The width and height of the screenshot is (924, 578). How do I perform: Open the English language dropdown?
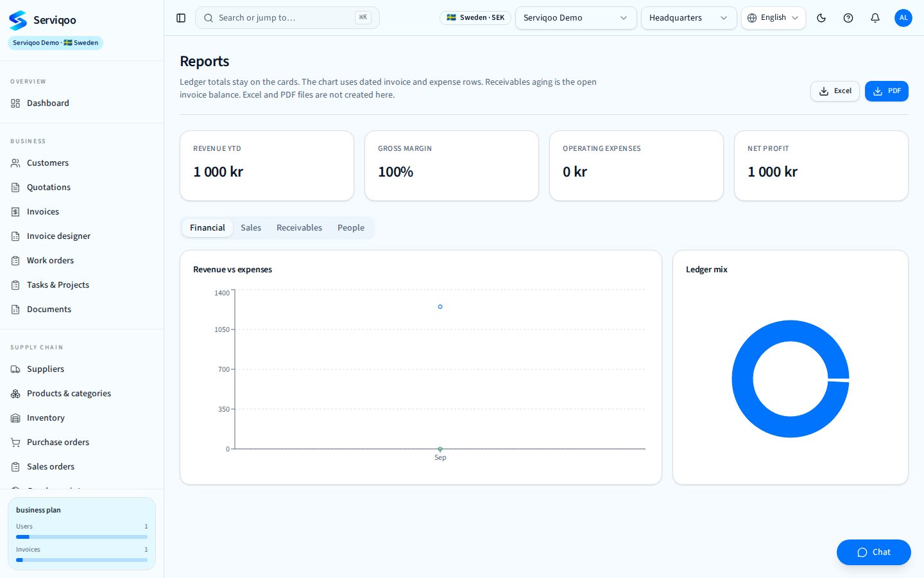pos(773,18)
